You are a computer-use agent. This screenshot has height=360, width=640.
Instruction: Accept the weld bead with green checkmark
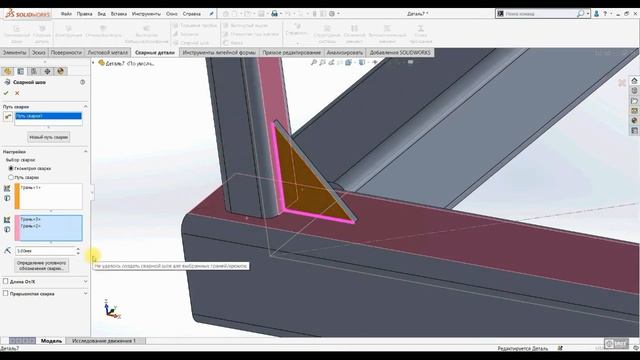click(6, 93)
